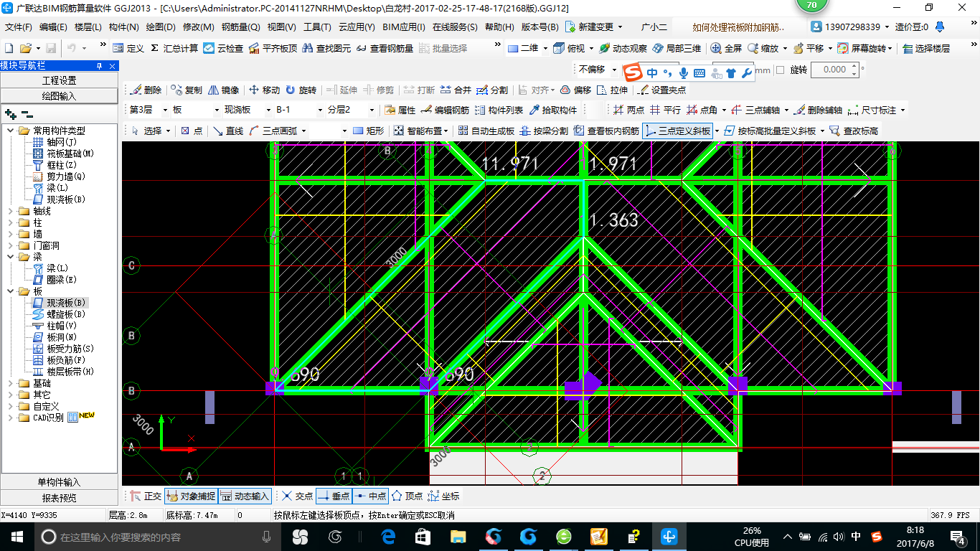Select 平行 parallel auxiliary axis
Image resolution: width=980 pixels, height=551 pixels.
(665, 110)
